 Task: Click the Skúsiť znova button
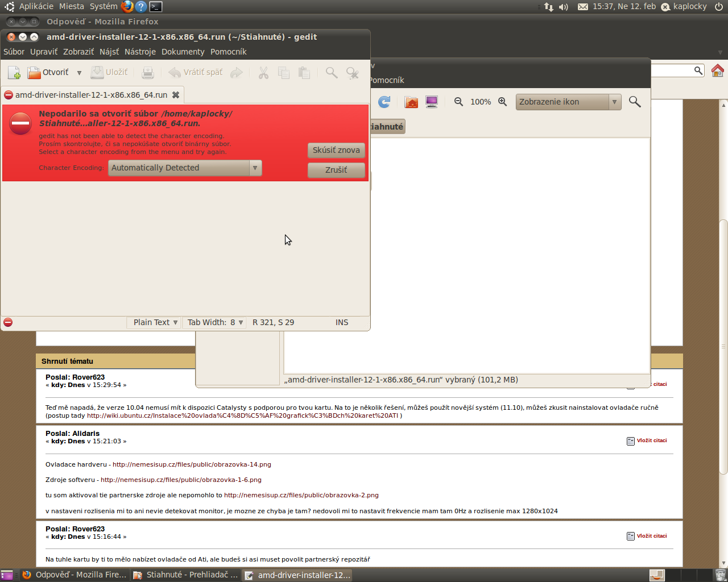336,150
